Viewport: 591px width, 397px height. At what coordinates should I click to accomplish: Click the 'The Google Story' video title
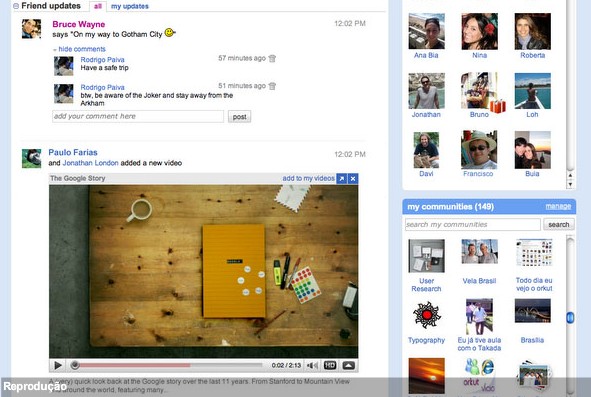[x=78, y=178]
